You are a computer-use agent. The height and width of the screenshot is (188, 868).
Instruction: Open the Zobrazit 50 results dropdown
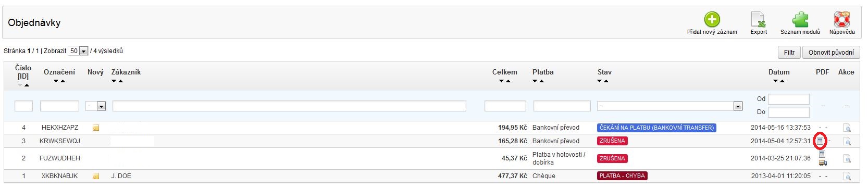point(78,51)
